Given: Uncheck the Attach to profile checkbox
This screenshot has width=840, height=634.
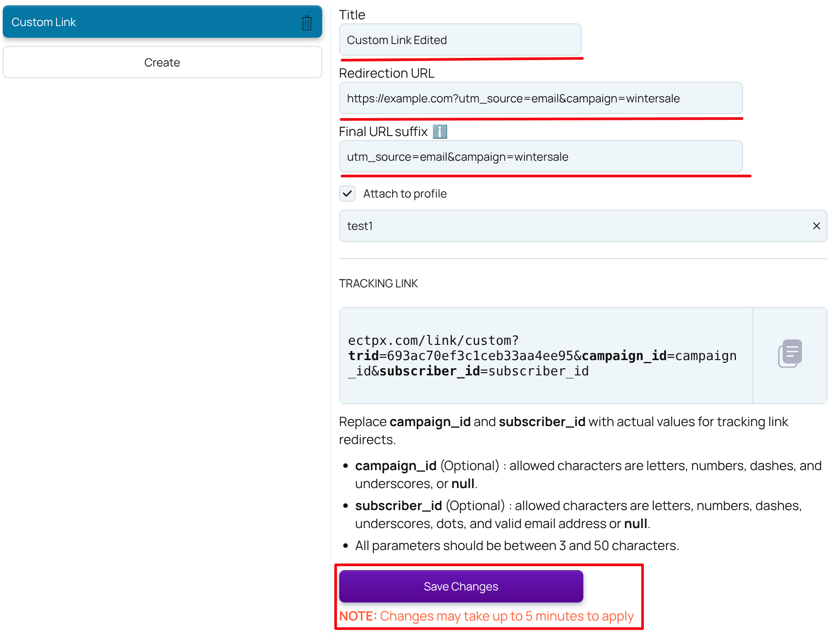Looking at the screenshot, I should (x=347, y=194).
